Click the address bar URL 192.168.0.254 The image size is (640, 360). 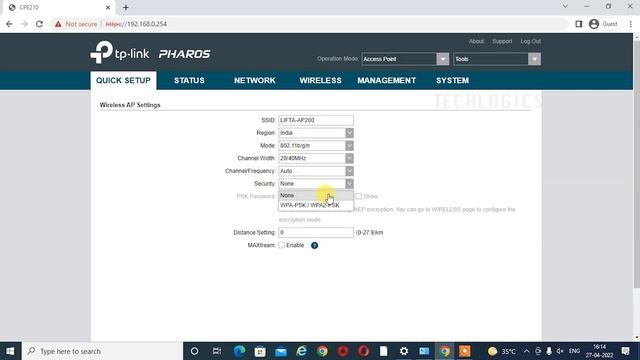click(136, 24)
